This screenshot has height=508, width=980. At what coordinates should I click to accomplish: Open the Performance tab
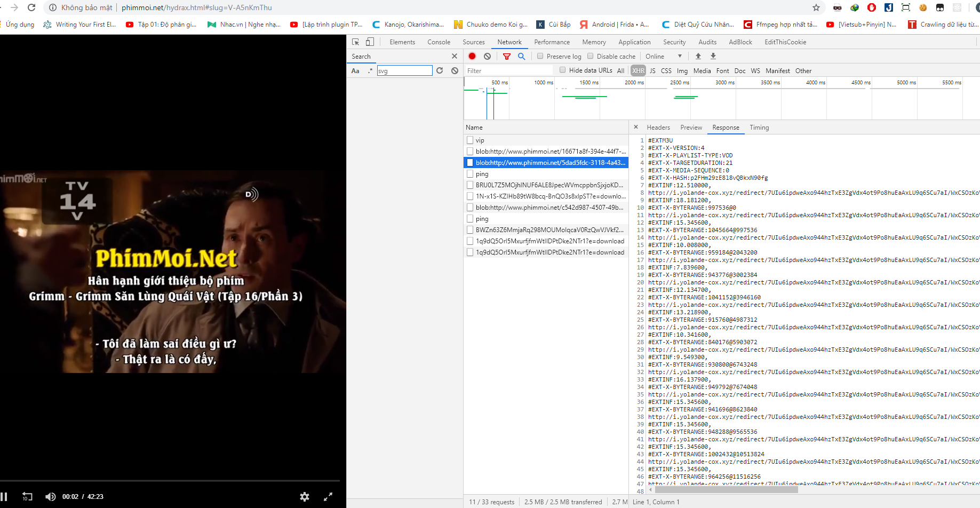tap(552, 42)
